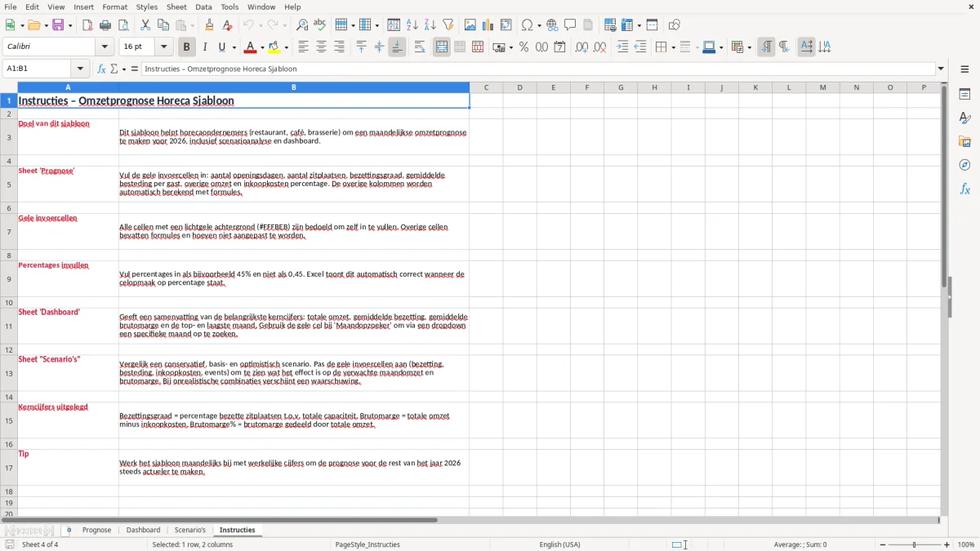Expand the Borders dropdown arrow
Image resolution: width=980 pixels, height=551 pixels.
pos(672,47)
